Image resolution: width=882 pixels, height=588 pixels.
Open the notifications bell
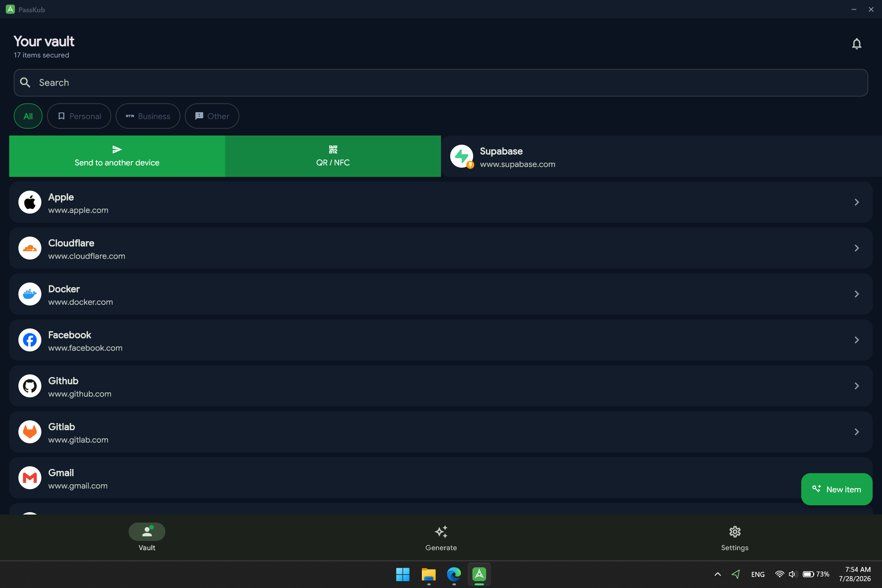pos(857,44)
